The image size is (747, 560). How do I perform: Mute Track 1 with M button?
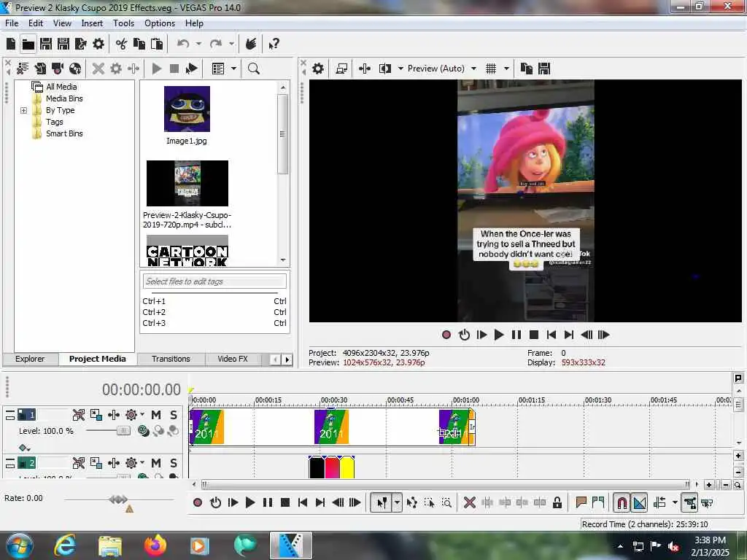(x=156, y=415)
